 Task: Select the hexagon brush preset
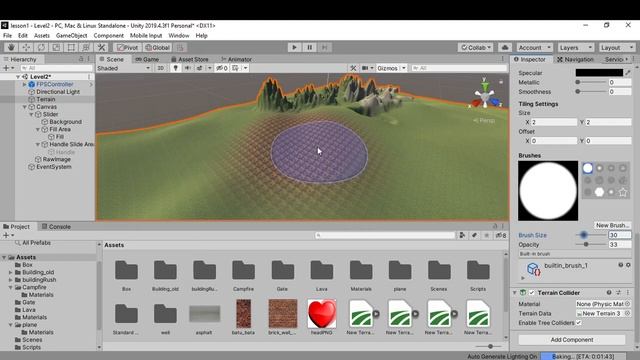click(599, 192)
